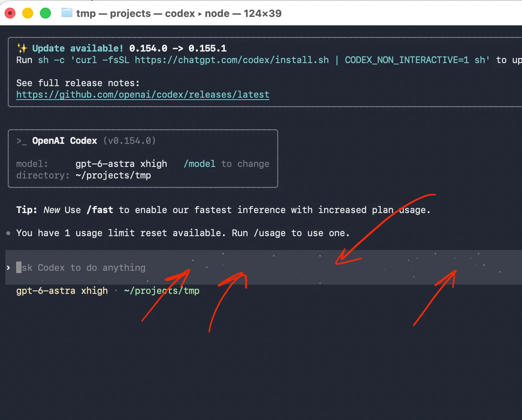Click the OpenAI Codex title text
Screen dimensions: 522x420
pyautogui.click(x=65, y=141)
